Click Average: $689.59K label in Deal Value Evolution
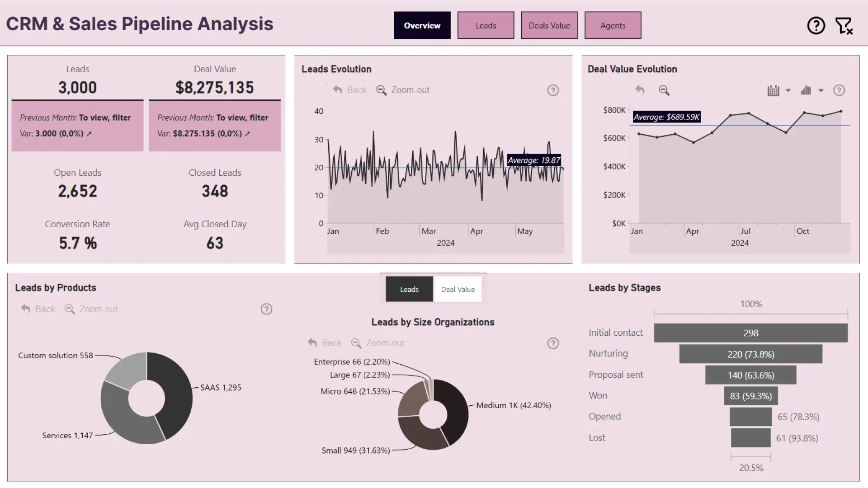 click(x=667, y=117)
